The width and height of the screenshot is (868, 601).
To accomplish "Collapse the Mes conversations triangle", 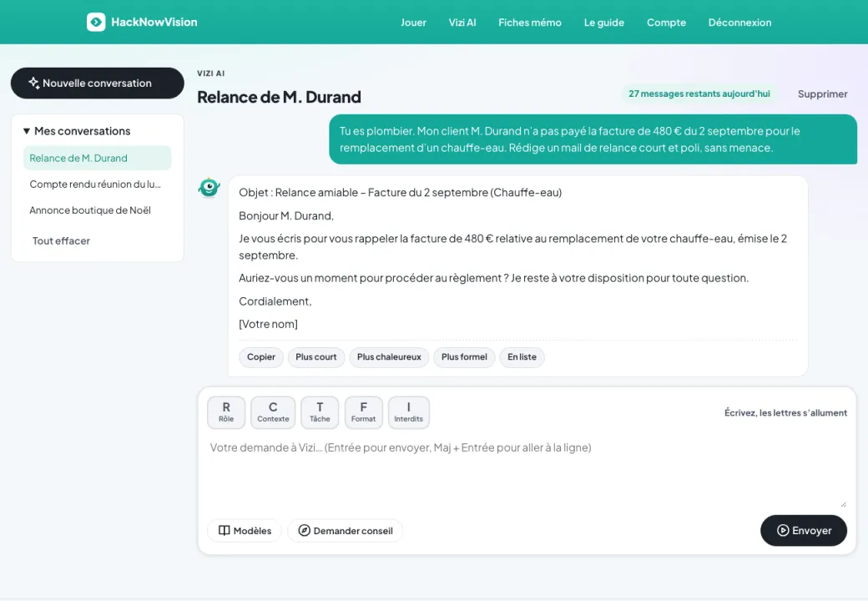I will click(26, 131).
